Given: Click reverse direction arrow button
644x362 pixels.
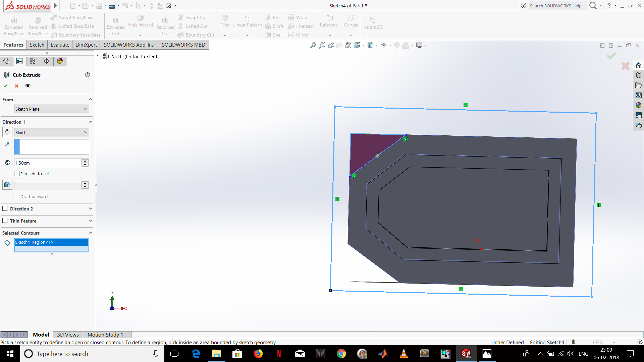Looking at the screenshot, I should 7,132.
